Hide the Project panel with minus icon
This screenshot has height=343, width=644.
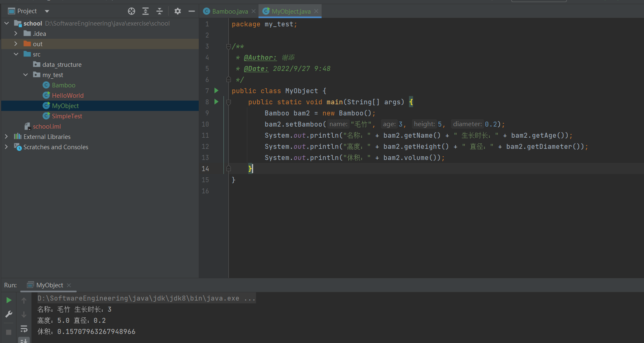tap(191, 11)
